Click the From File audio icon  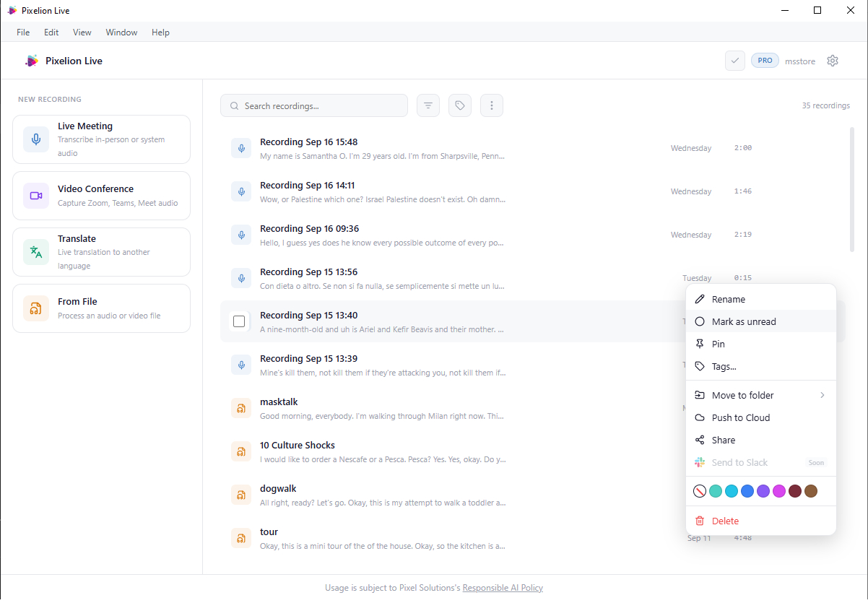click(x=36, y=308)
